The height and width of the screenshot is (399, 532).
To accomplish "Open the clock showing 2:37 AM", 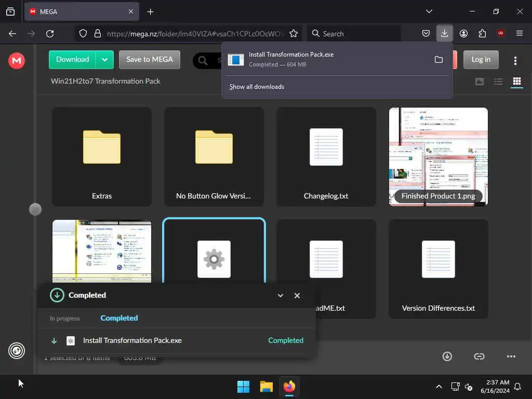I will click(495, 387).
